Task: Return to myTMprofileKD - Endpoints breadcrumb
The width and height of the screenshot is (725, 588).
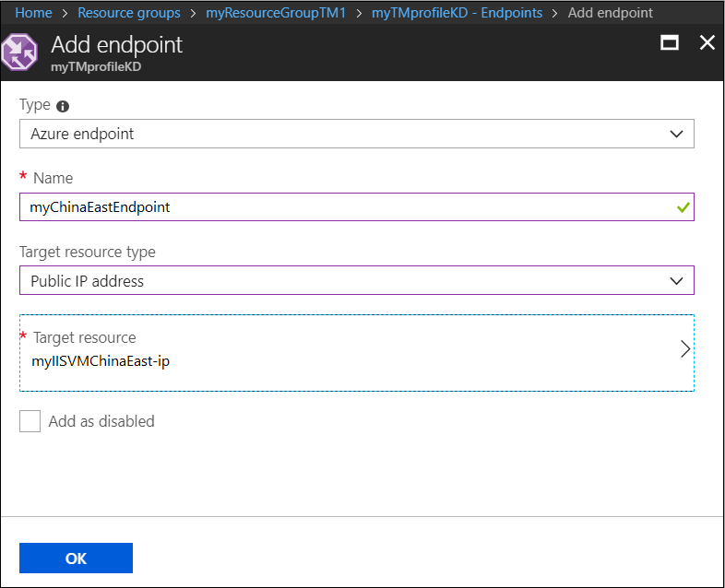Action: pos(457,13)
